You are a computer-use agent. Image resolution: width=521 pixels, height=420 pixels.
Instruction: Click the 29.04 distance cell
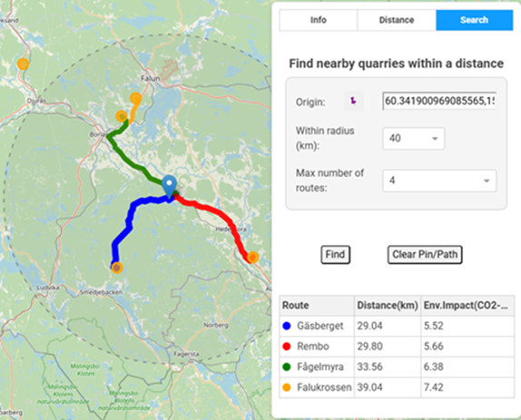(x=388, y=326)
